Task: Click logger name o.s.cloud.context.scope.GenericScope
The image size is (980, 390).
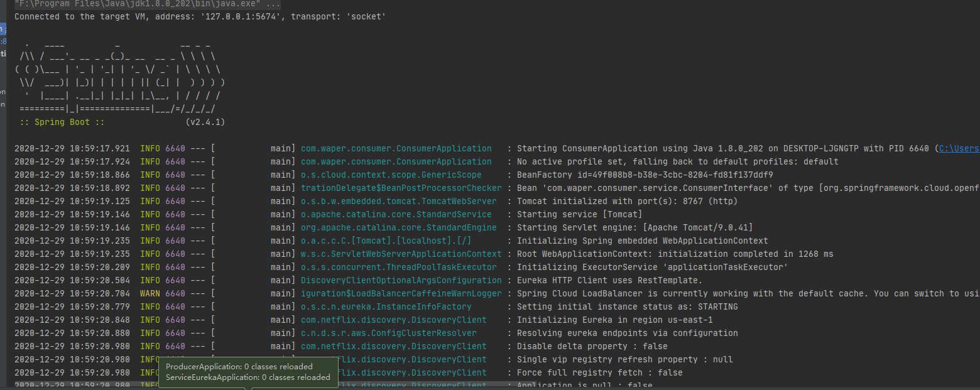Action: click(x=391, y=175)
